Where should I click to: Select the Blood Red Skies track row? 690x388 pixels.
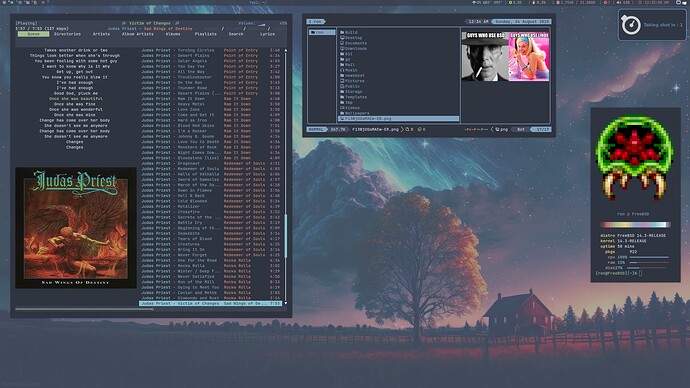(x=211, y=125)
